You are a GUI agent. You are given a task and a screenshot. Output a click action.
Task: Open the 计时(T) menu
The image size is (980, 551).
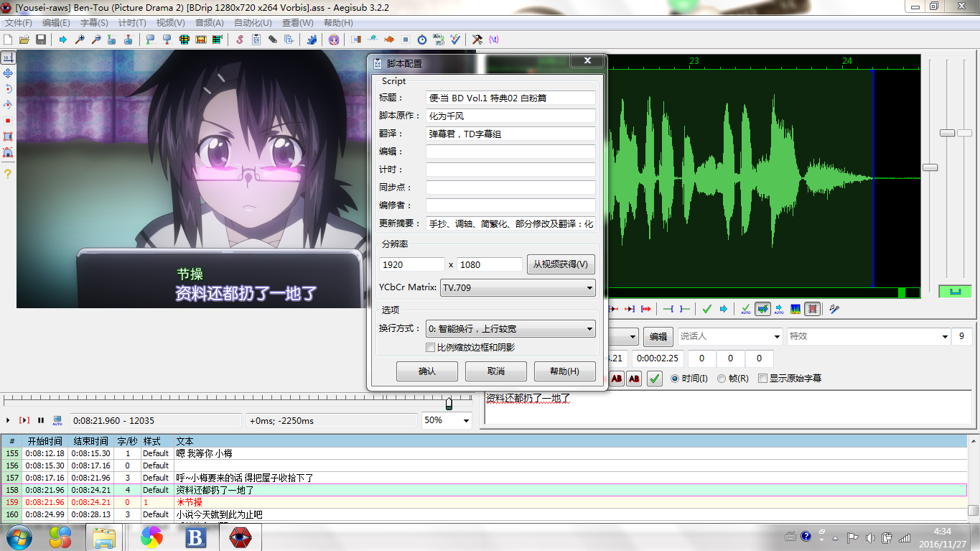(132, 23)
